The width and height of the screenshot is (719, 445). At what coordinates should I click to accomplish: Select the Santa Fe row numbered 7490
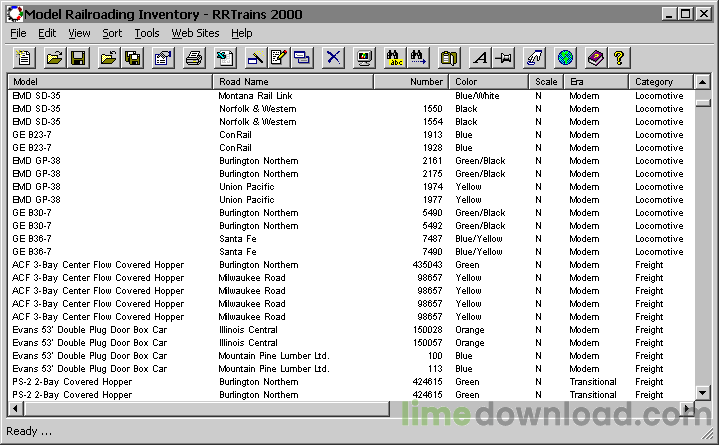(x=351, y=252)
